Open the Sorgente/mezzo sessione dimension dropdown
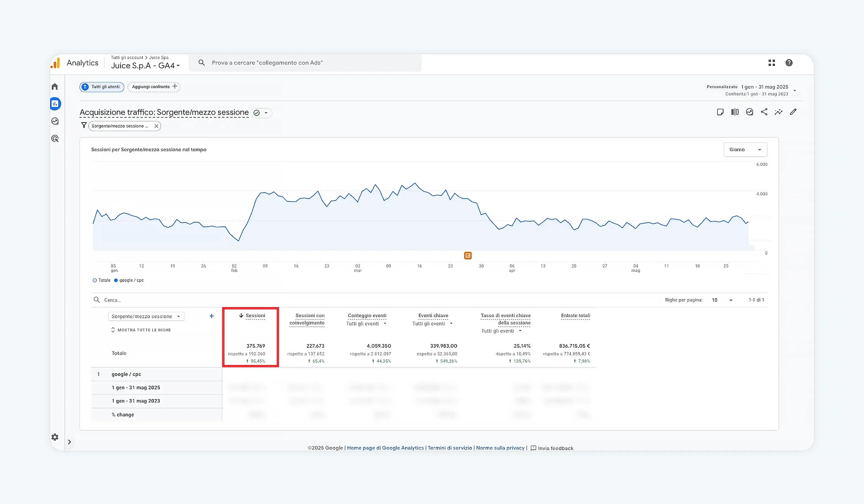This screenshot has height=504, width=864. point(146,316)
